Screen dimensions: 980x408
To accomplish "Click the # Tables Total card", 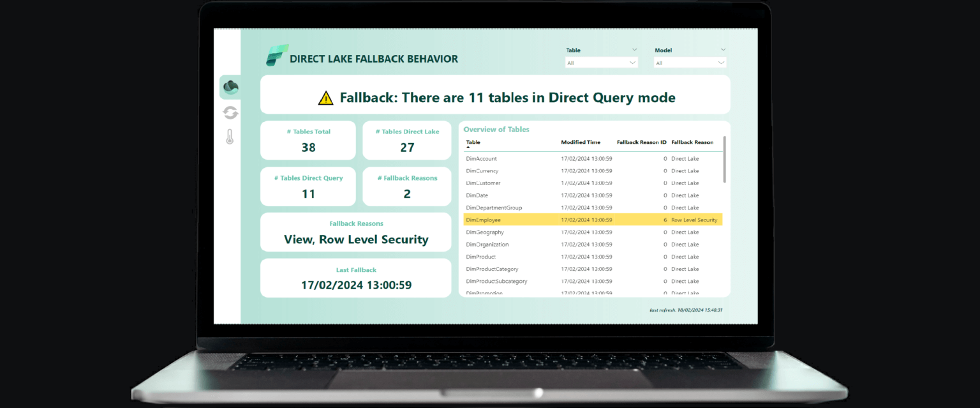I will coord(308,140).
